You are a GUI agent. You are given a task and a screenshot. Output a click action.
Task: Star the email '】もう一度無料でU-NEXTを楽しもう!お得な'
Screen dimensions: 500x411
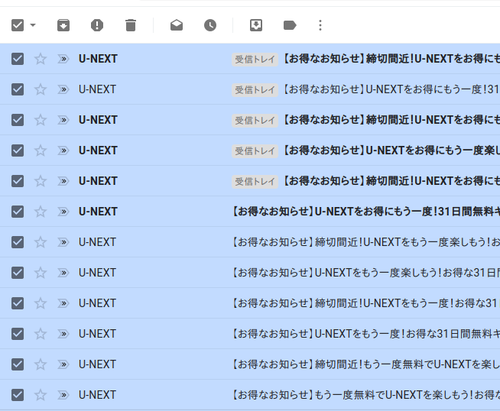[x=40, y=395]
